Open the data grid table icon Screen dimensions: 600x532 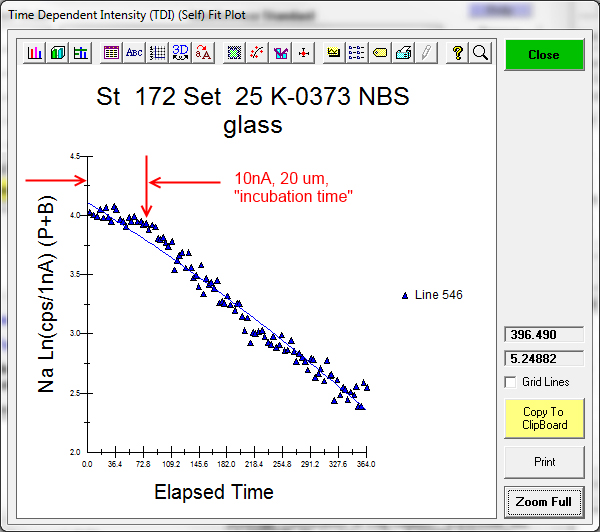point(111,53)
